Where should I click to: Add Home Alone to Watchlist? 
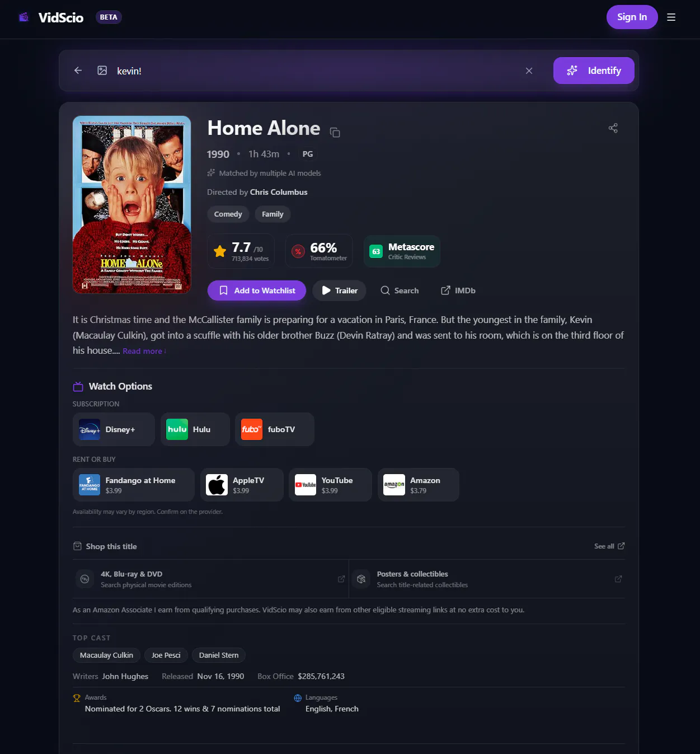257,291
